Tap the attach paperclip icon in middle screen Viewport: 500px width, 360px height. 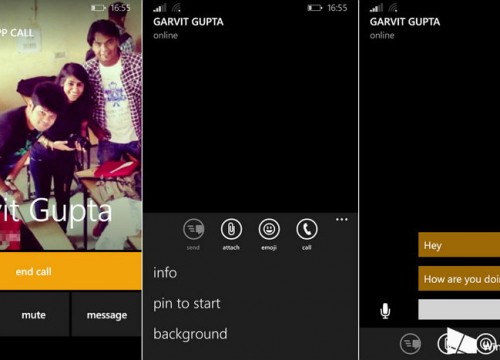(x=231, y=229)
